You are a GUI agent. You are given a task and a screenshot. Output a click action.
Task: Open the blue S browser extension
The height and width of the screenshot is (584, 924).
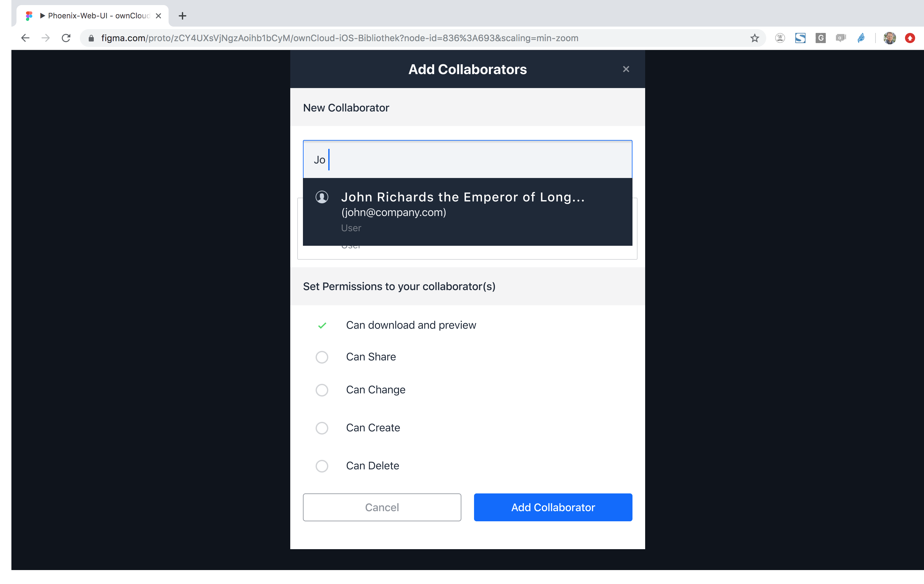(800, 38)
